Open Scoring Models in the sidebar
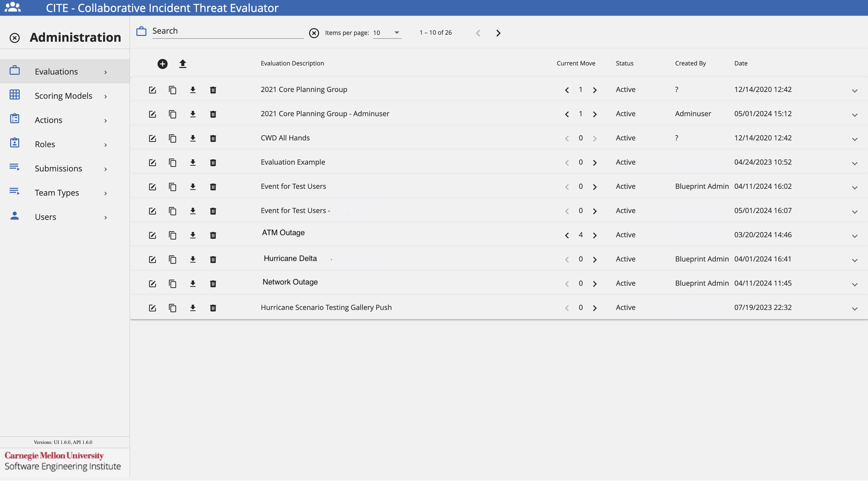The height and width of the screenshot is (484, 868). click(63, 96)
